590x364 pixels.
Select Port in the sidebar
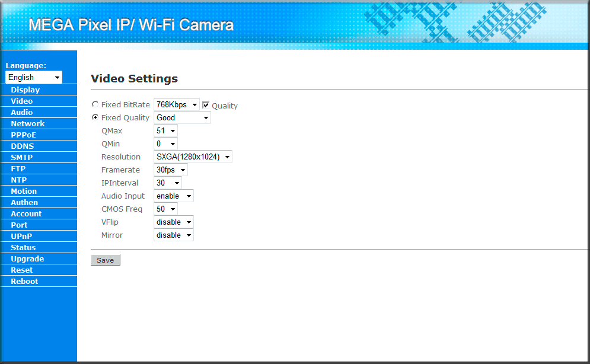coord(39,225)
